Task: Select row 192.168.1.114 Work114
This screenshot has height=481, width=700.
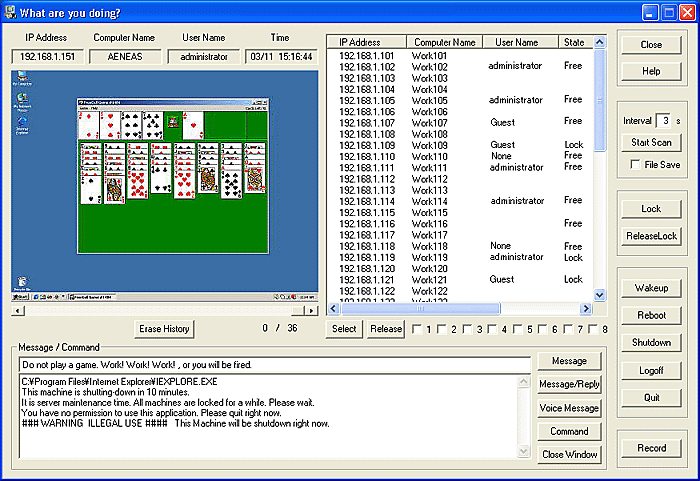Action: click(460, 201)
